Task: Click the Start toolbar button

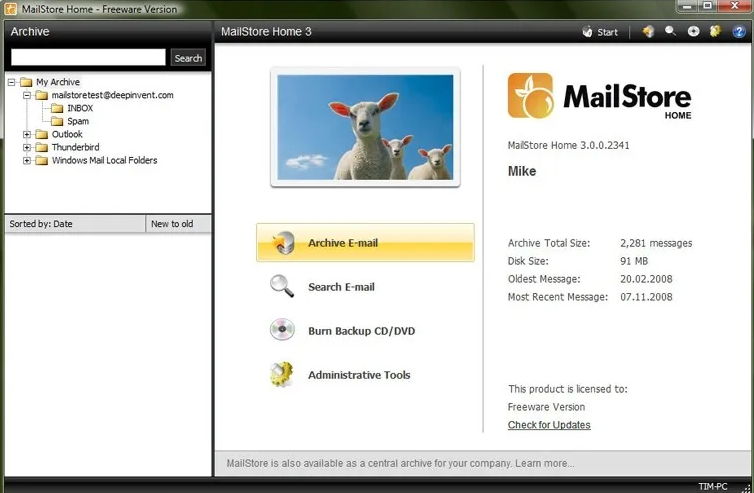Action: [600, 32]
